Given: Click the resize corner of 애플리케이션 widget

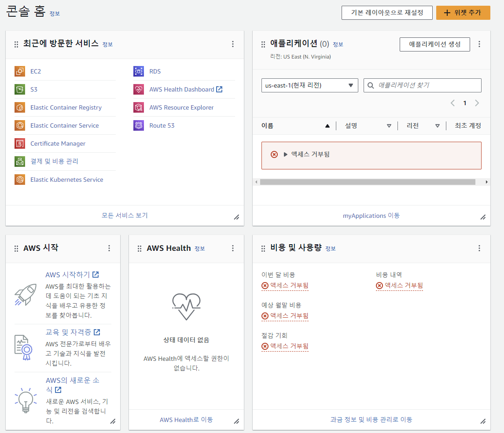Looking at the screenshot, I should [483, 217].
